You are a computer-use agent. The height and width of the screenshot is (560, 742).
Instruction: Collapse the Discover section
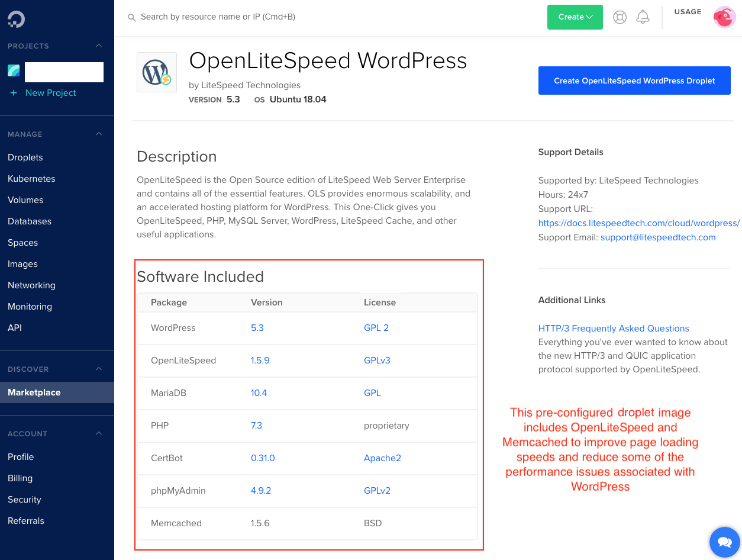tap(99, 369)
